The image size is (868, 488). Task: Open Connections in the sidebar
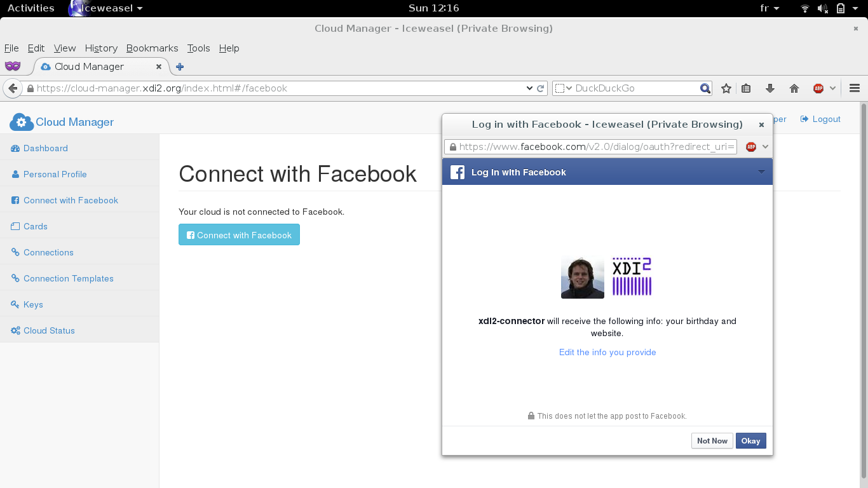(79, 252)
